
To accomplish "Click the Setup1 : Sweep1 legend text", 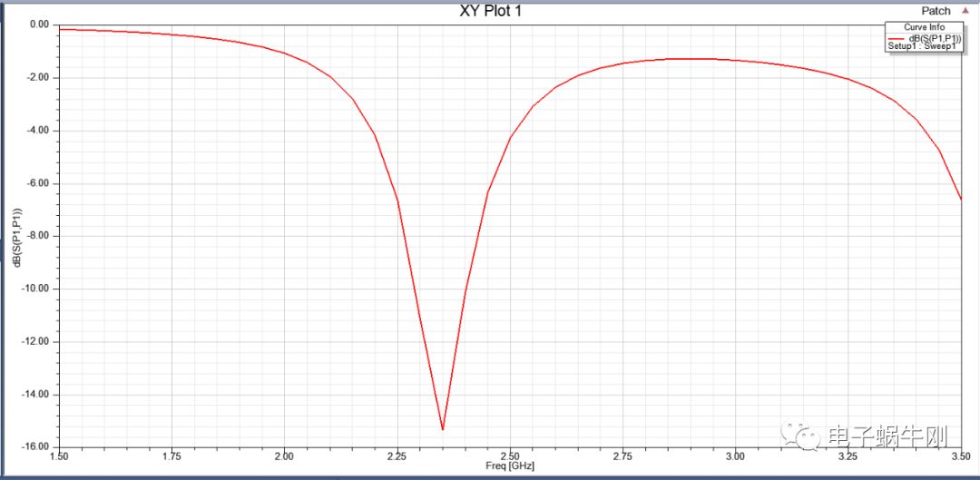I will pos(922,46).
